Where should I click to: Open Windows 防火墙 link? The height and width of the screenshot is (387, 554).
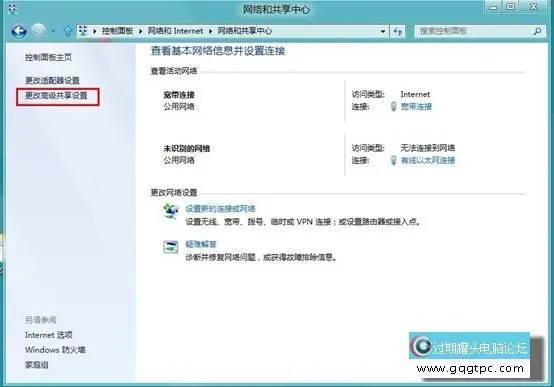55,350
